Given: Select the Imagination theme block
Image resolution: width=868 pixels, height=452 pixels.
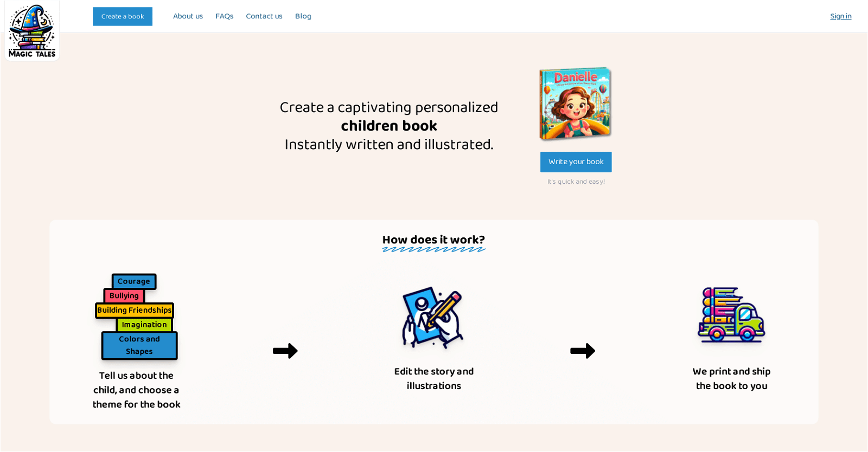Looking at the screenshot, I should click(x=144, y=325).
